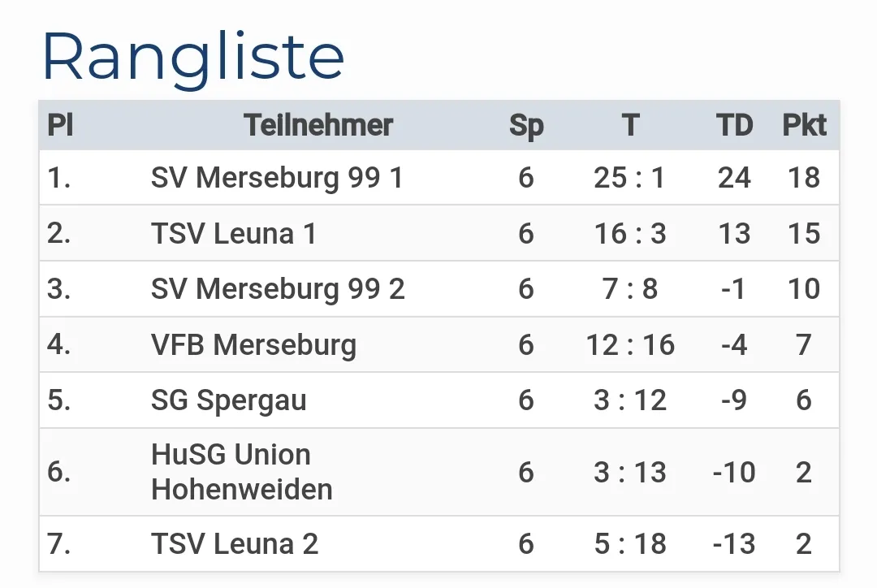Click the 7. place number
The width and height of the screenshot is (877, 588).
58,544
